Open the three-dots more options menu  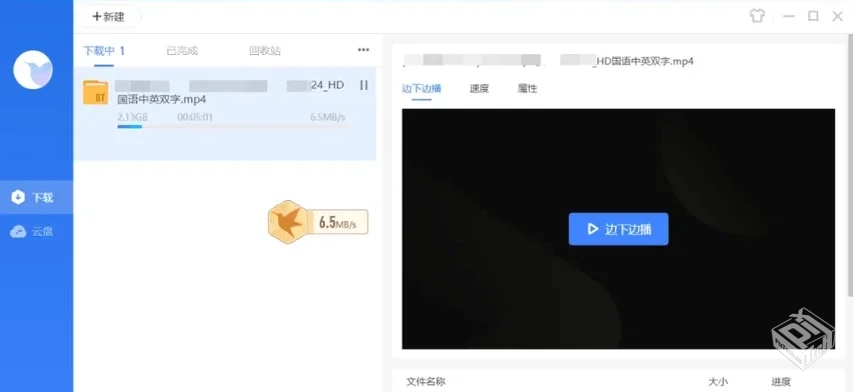click(x=363, y=50)
